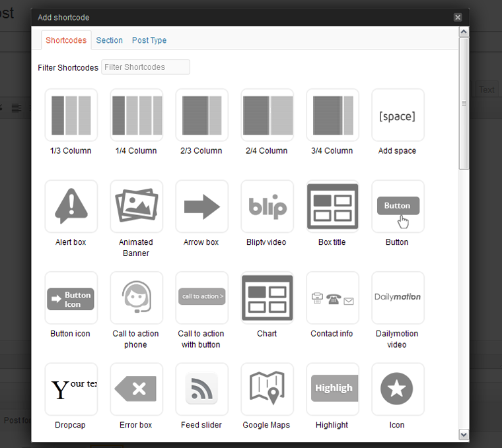
Task: Click the dialog's vertical scrollbar thumb
Action: coord(464,104)
